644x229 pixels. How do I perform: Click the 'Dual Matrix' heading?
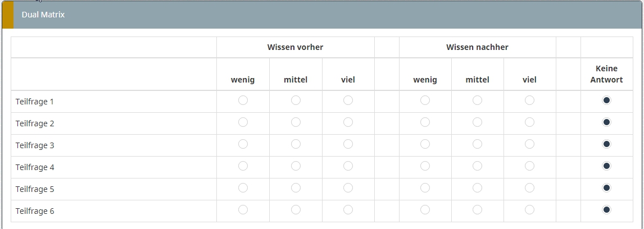43,15
